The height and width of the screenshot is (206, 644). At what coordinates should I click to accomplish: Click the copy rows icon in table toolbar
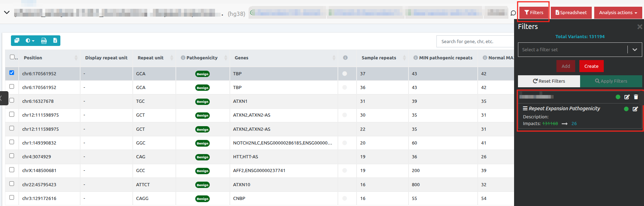point(17,41)
